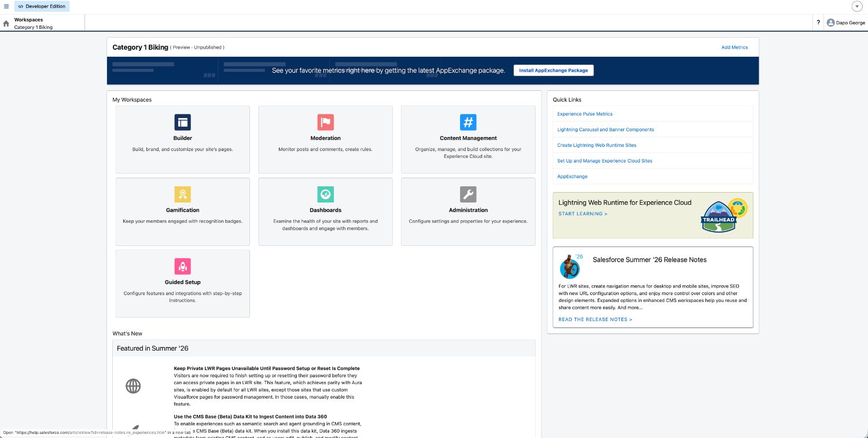
Task: Click the Guided Setup rocket icon
Action: 183,266
